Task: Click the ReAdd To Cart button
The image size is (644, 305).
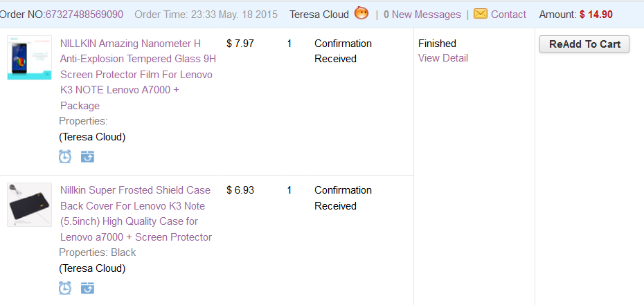Action: click(584, 44)
